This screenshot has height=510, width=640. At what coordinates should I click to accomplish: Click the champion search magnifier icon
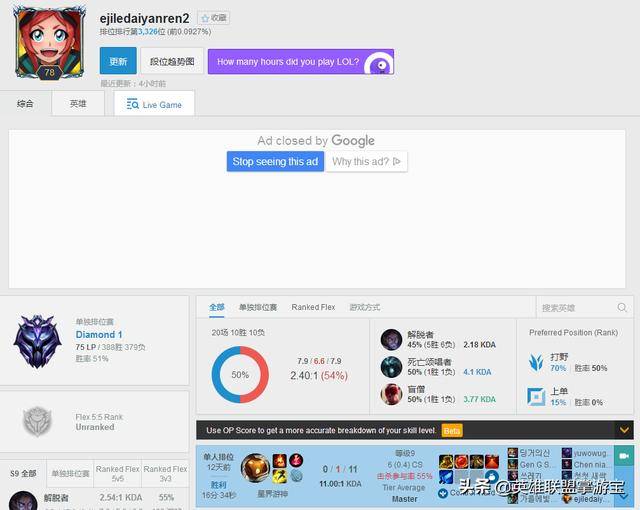point(622,307)
